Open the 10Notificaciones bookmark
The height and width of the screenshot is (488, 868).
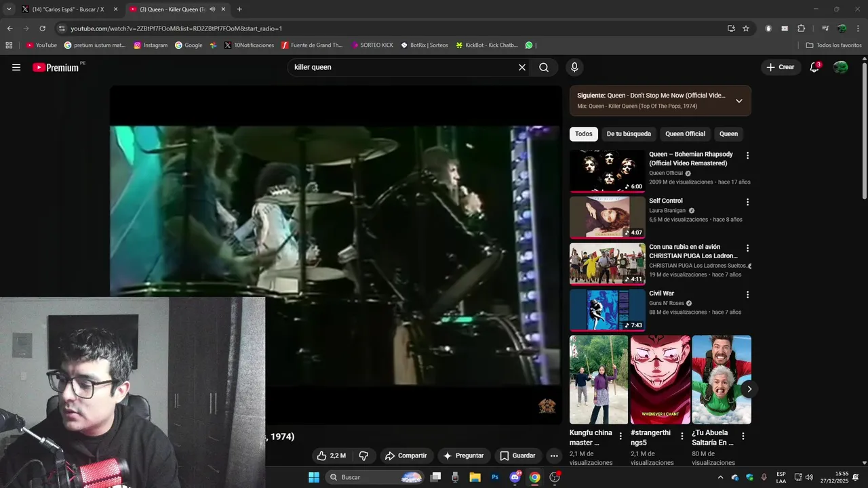(248, 45)
